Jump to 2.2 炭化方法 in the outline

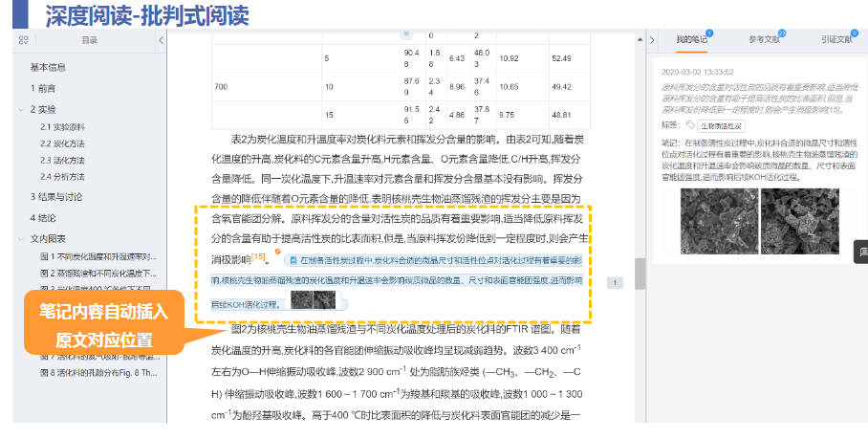pos(63,143)
